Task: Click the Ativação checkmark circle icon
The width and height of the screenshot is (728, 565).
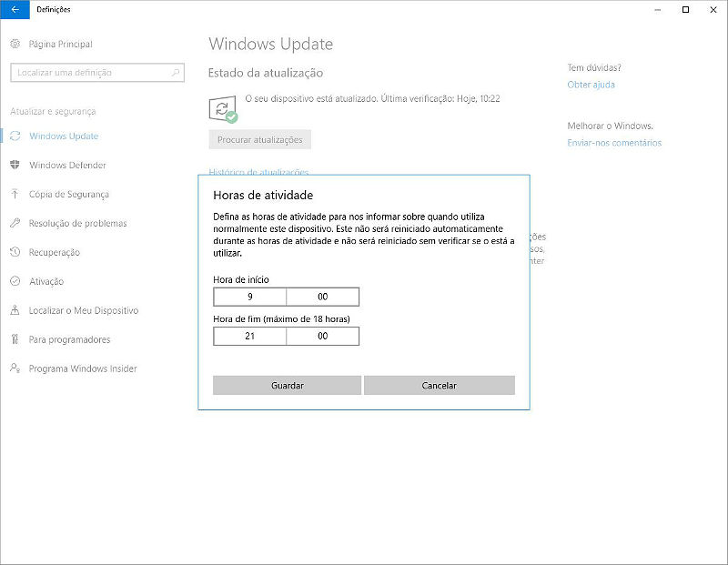Action: click(15, 281)
